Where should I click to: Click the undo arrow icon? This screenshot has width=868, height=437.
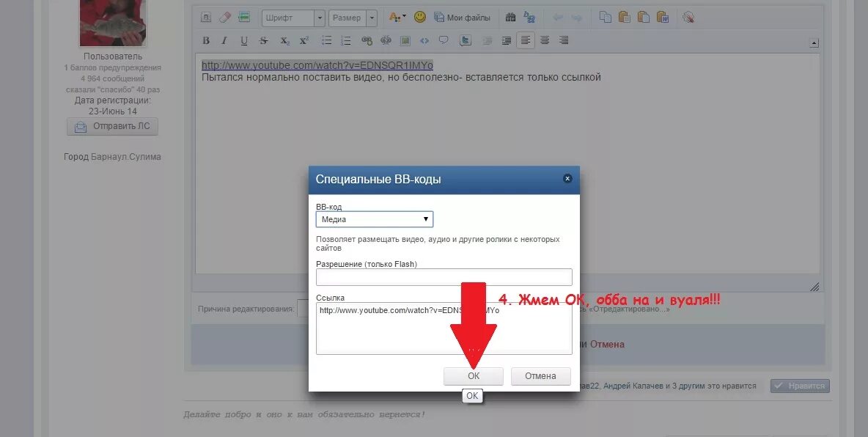[558, 18]
